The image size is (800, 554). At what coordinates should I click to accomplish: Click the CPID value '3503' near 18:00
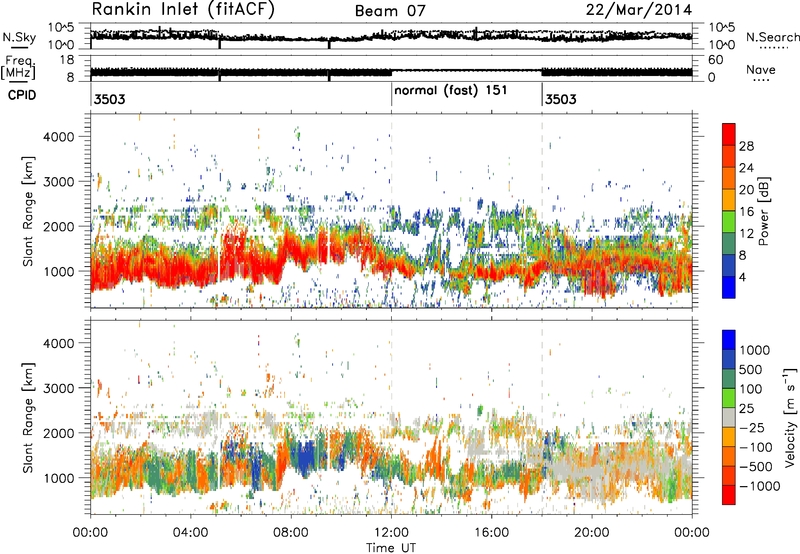click(x=560, y=99)
